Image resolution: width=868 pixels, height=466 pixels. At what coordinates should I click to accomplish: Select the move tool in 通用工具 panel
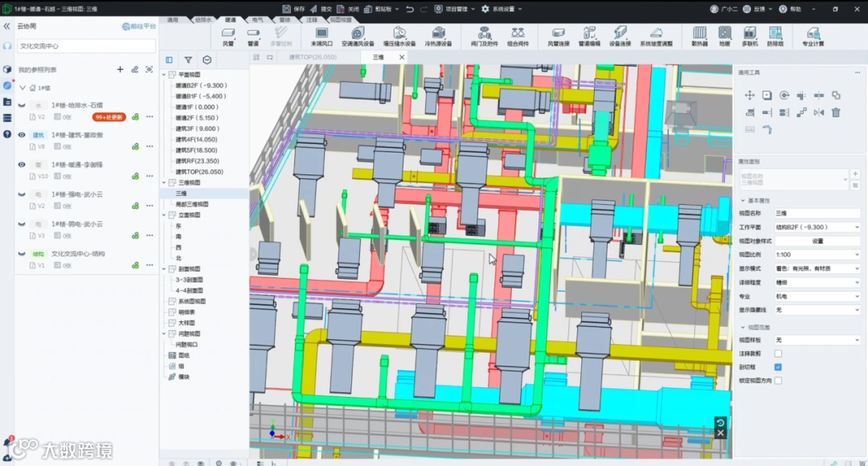749,95
